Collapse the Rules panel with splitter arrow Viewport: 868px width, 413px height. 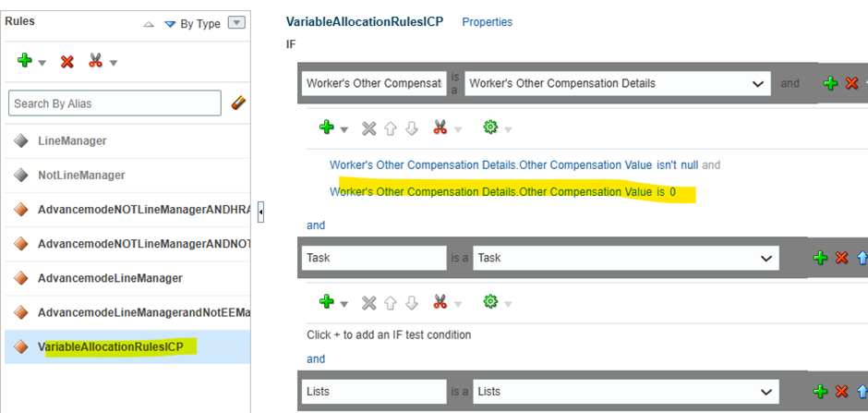[260, 212]
